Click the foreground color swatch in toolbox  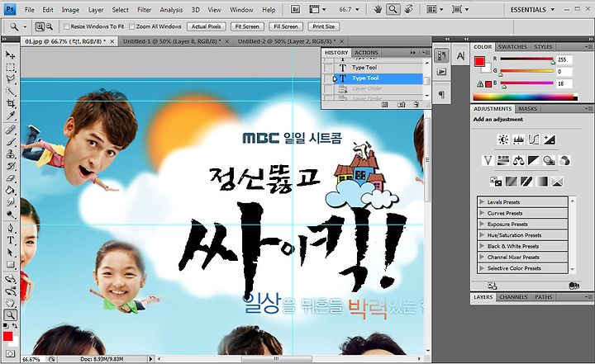(x=7, y=336)
